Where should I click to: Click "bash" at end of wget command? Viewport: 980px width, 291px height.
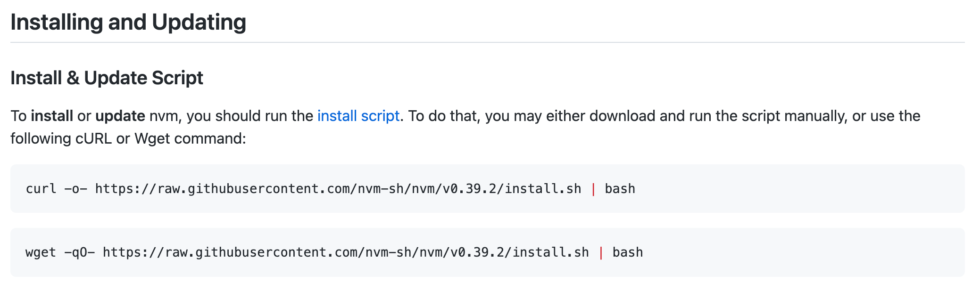click(x=627, y=252)
